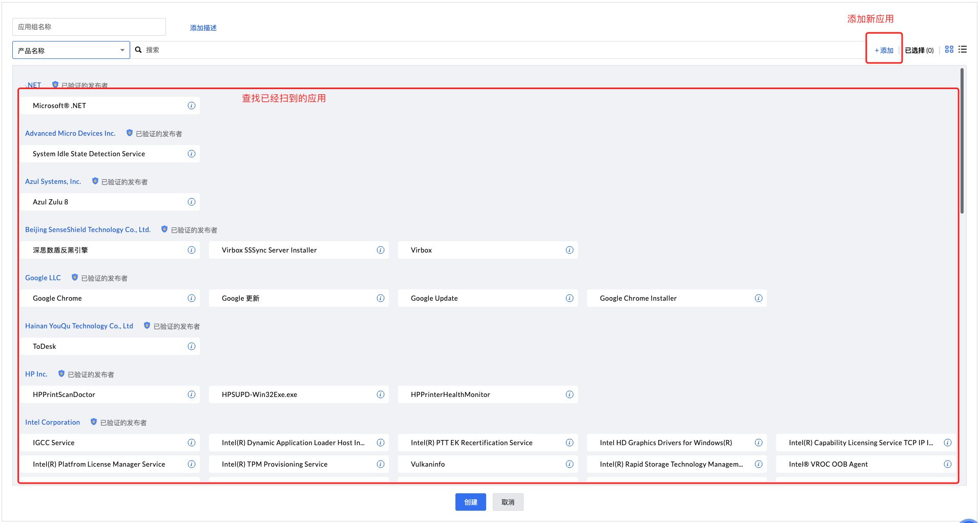Select the Microsoft® .NET application
Image resolution: width=980 pixels, height=523 pixels.
coord(110,106)
